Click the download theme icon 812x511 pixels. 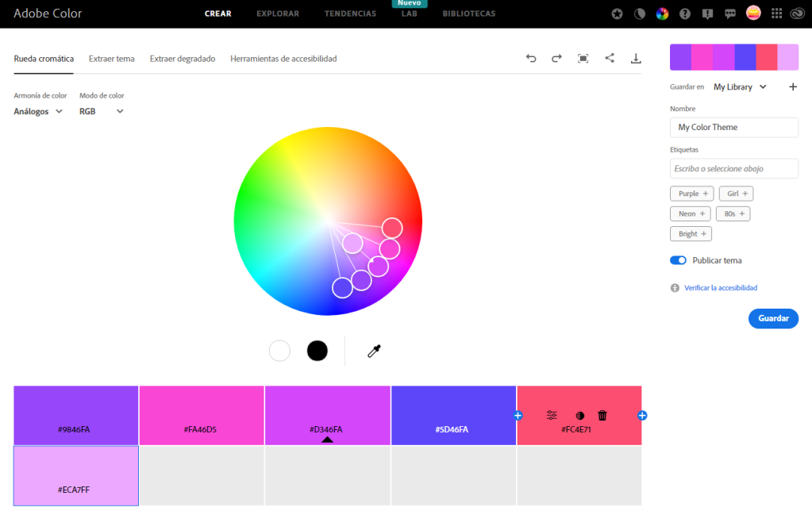636,59
